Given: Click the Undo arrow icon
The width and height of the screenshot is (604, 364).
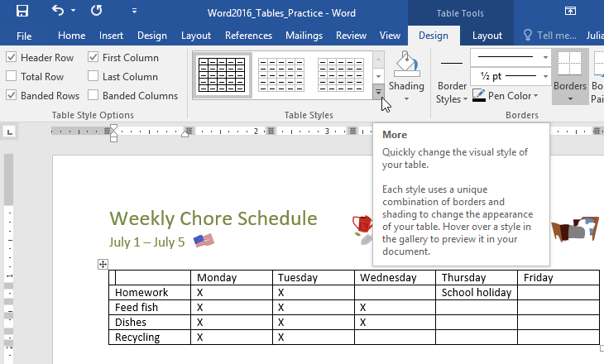Looking at the screenshot, I should coord(58,11).
